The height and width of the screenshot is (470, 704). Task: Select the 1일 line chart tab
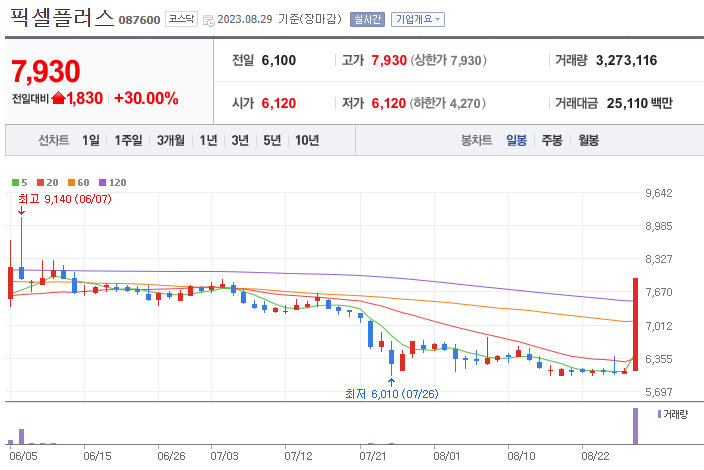click(x=91, y=141)
